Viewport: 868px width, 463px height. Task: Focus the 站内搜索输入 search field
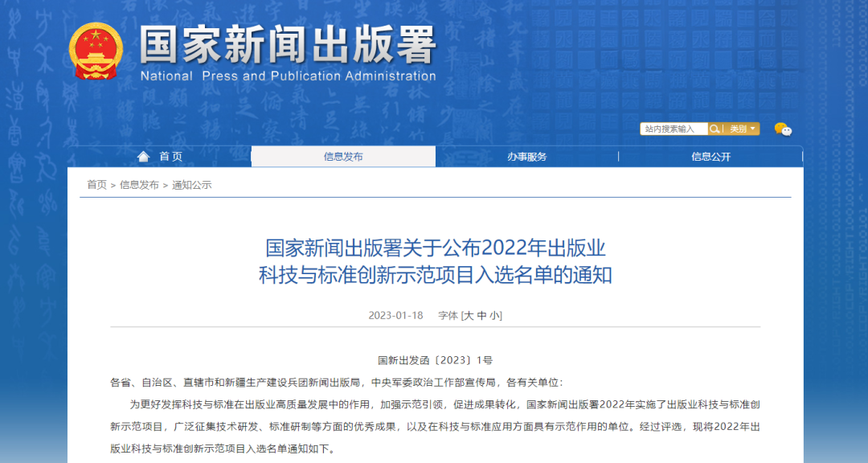coord(674,129)
